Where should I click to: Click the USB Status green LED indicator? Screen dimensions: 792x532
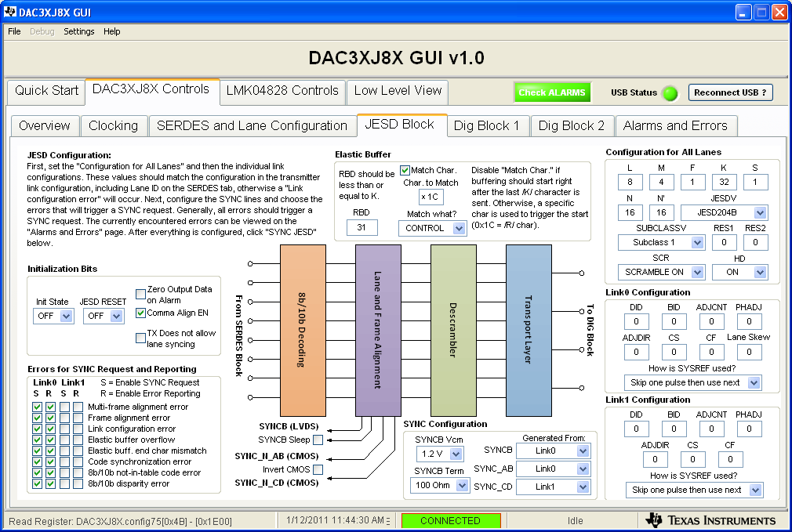[670, 93]
